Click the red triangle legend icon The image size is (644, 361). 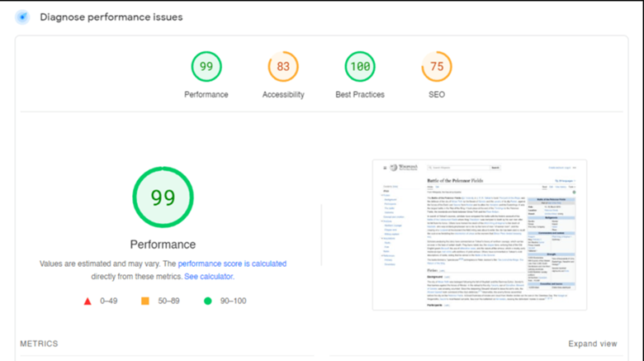88,301
